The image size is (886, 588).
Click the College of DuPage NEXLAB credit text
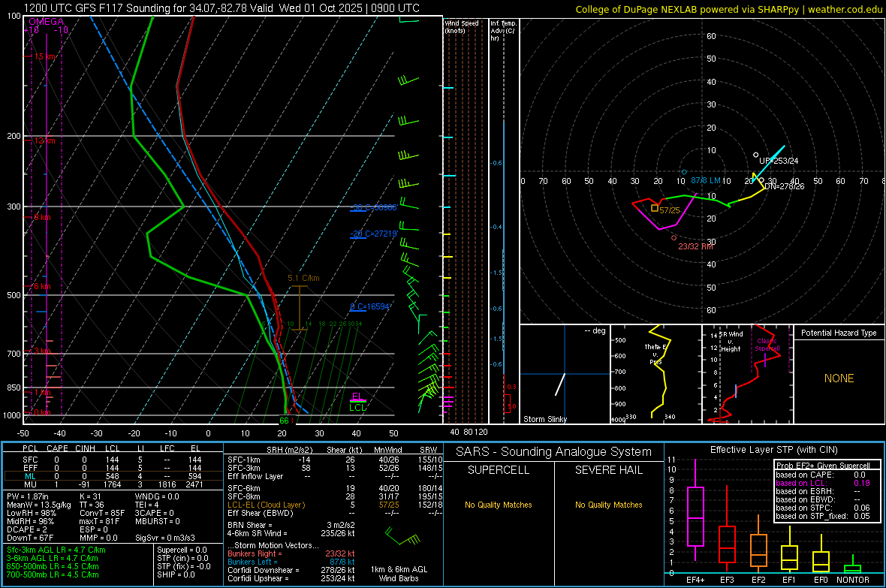click(x=729, y=9)
